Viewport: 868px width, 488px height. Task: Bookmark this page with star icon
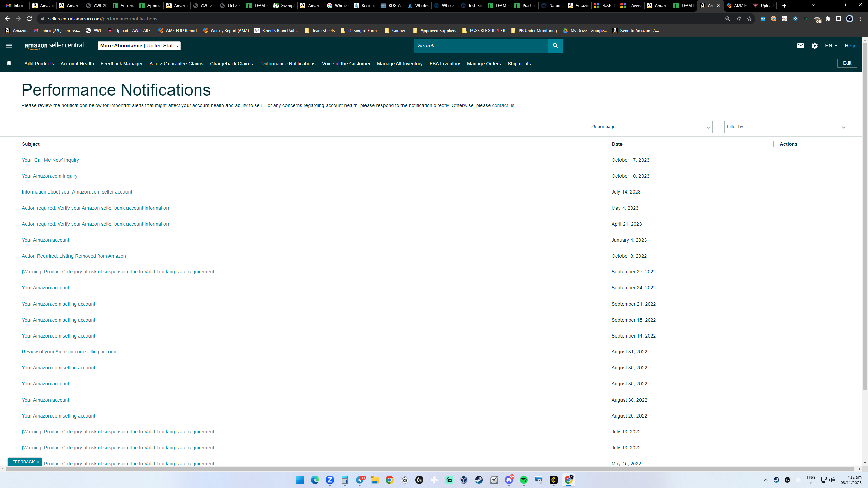tap(749, 19)
